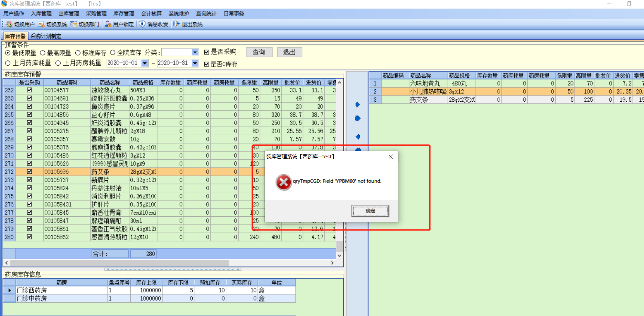Switch to the 采购计划制定 tab
The height and width of the screenshot is (316, 644).
click(x=46, y=36)
